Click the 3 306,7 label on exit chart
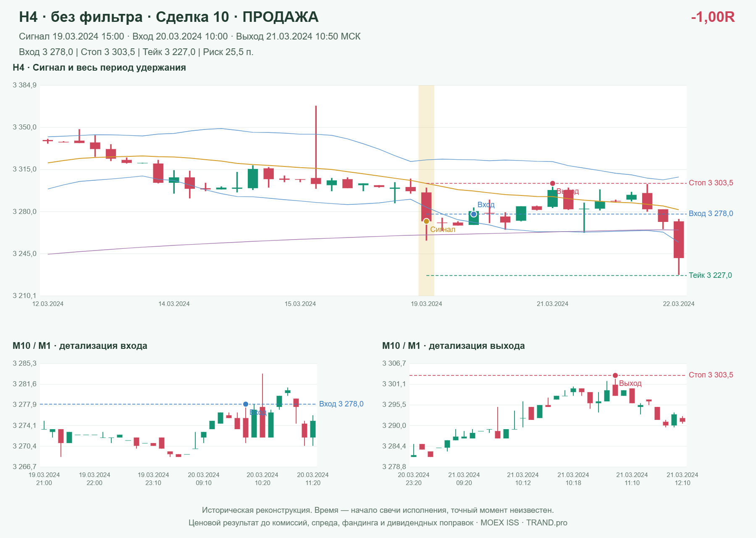The width and height of the screenshot is (756, 538). click(394, 364)
